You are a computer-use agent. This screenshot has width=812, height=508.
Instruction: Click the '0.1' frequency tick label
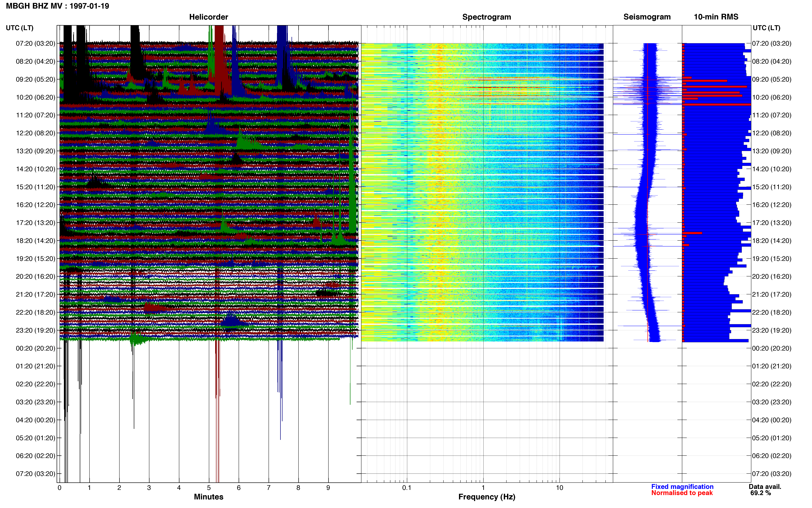coord(407,488)
